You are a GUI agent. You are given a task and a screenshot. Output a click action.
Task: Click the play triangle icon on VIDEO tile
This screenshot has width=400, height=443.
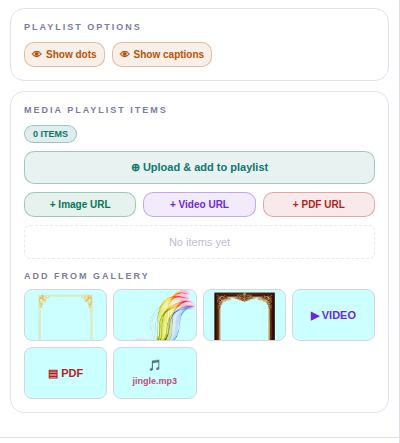(x=315, y=316)
